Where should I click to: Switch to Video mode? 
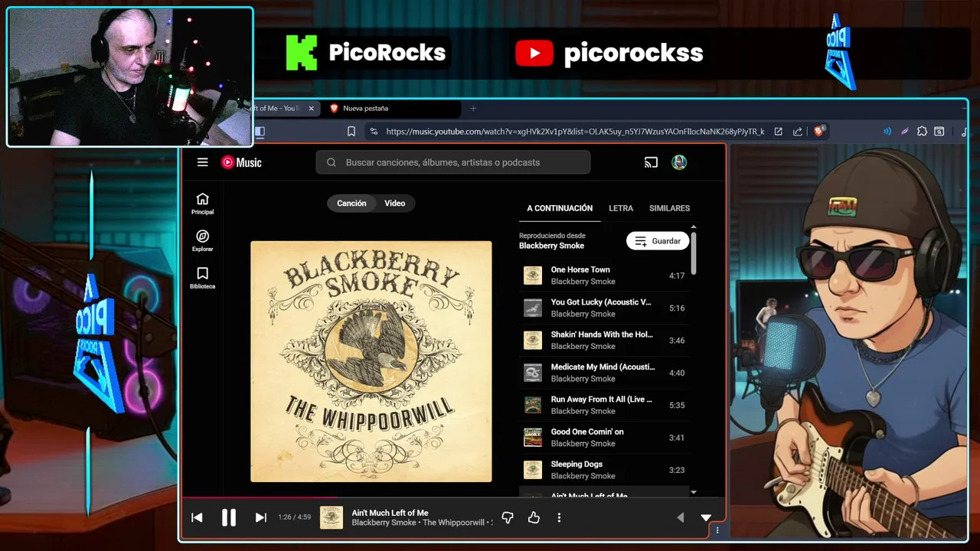(x=395, y=203)
